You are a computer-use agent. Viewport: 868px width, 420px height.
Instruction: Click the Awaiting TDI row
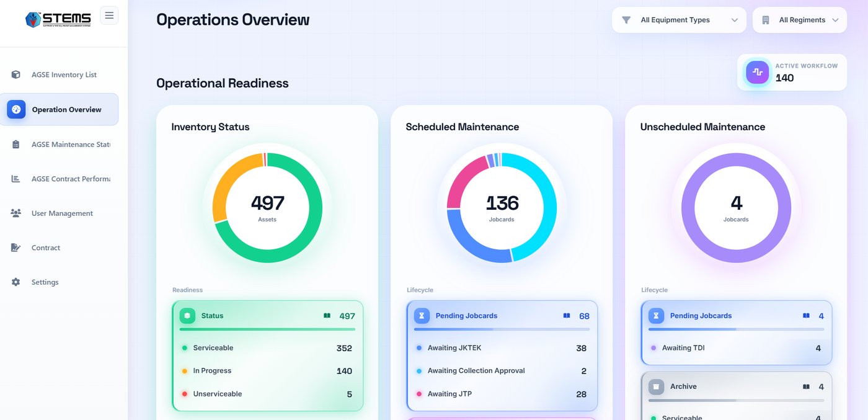coord(736,348)
